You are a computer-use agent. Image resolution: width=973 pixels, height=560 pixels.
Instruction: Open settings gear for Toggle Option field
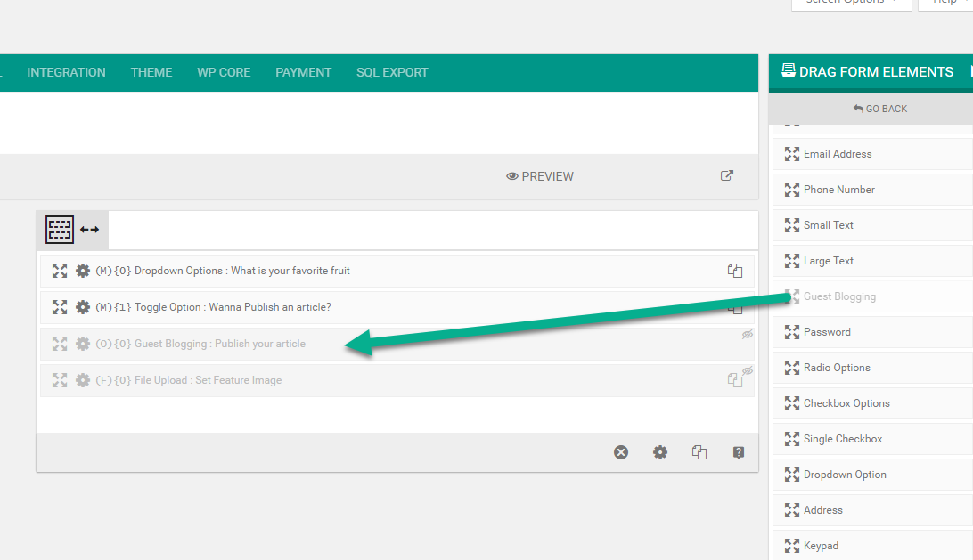tap(83, 307)
